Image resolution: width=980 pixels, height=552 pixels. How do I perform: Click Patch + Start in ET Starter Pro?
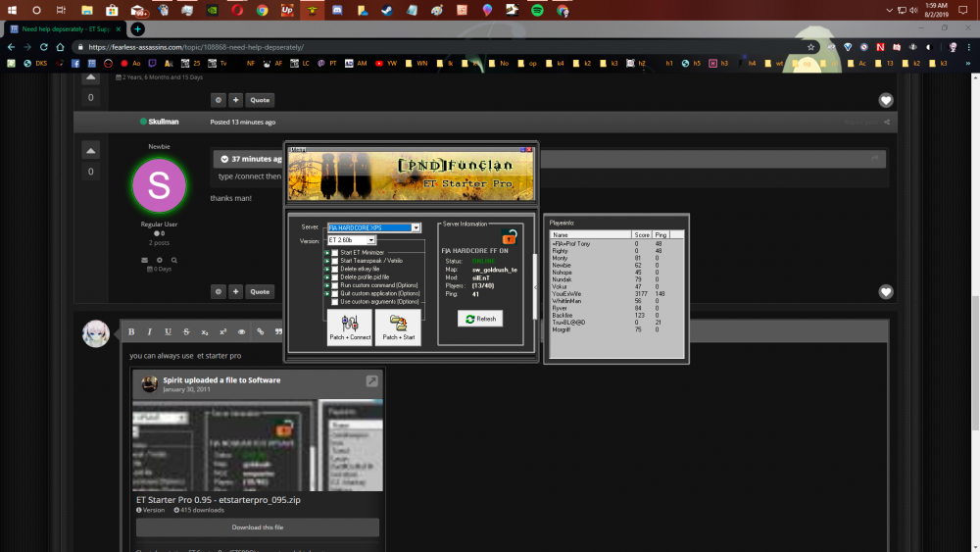pos(398,326)
